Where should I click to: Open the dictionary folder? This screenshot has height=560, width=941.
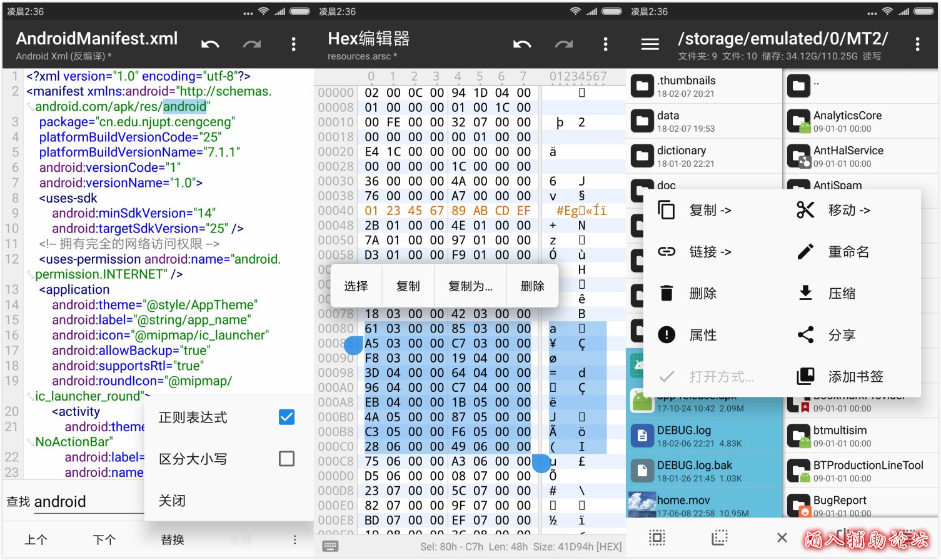[x=704, y=156]
